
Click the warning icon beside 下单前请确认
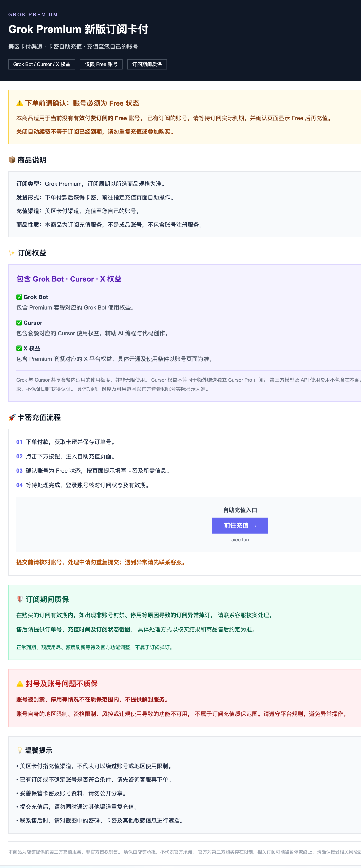point(20,103)
